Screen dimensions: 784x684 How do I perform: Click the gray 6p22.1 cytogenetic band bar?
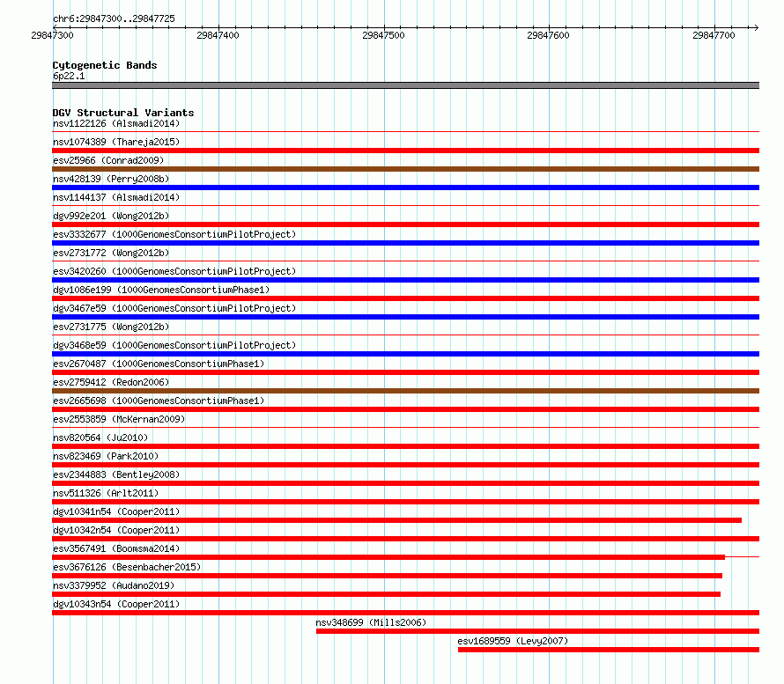coord(405,85)
